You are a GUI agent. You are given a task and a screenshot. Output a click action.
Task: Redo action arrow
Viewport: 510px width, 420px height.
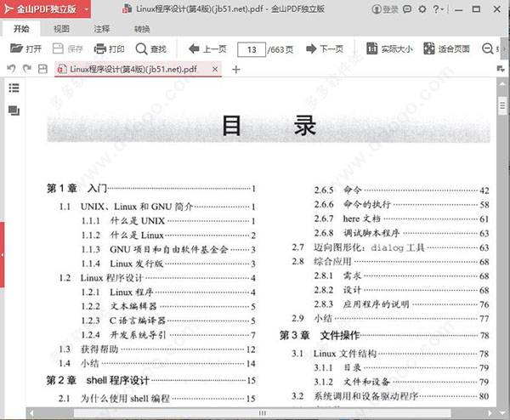point(27,69)
